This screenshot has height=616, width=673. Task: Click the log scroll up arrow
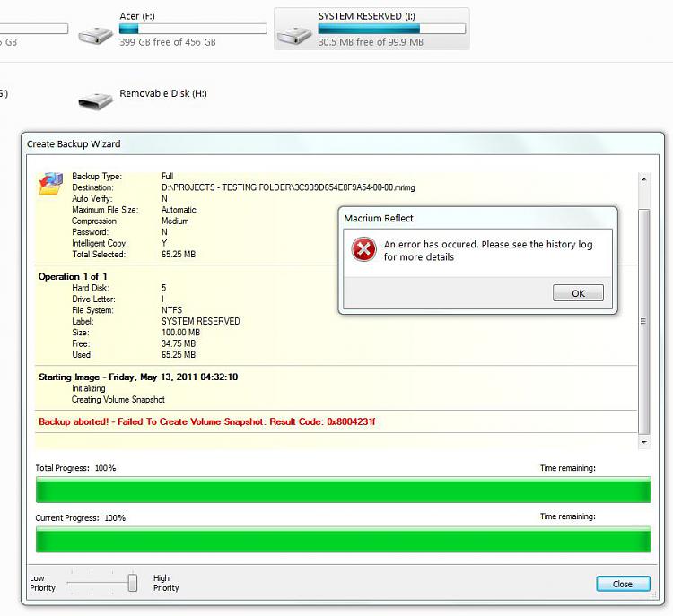pyautogui.click(x=643, y=179)
